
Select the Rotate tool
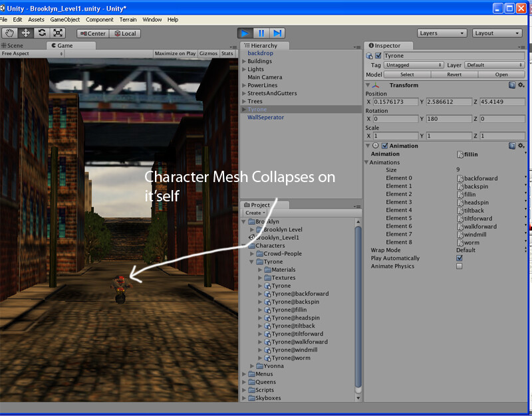(x=41, y=33)
